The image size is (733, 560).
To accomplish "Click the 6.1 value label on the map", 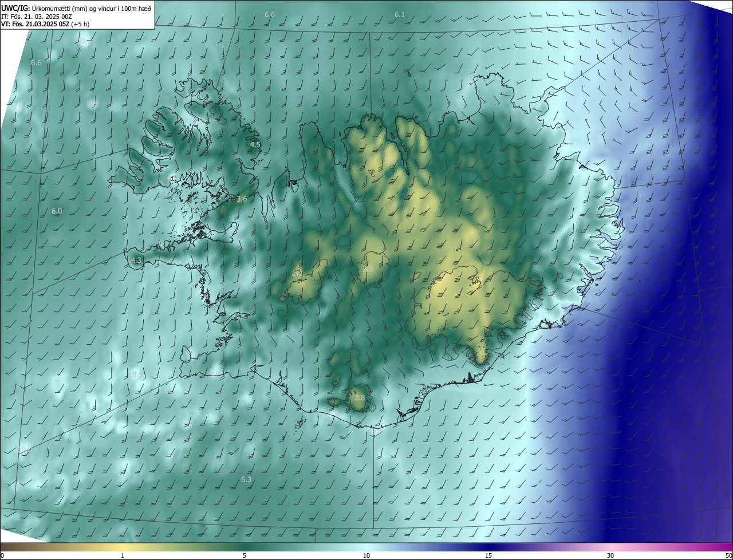I will point(400,14).
